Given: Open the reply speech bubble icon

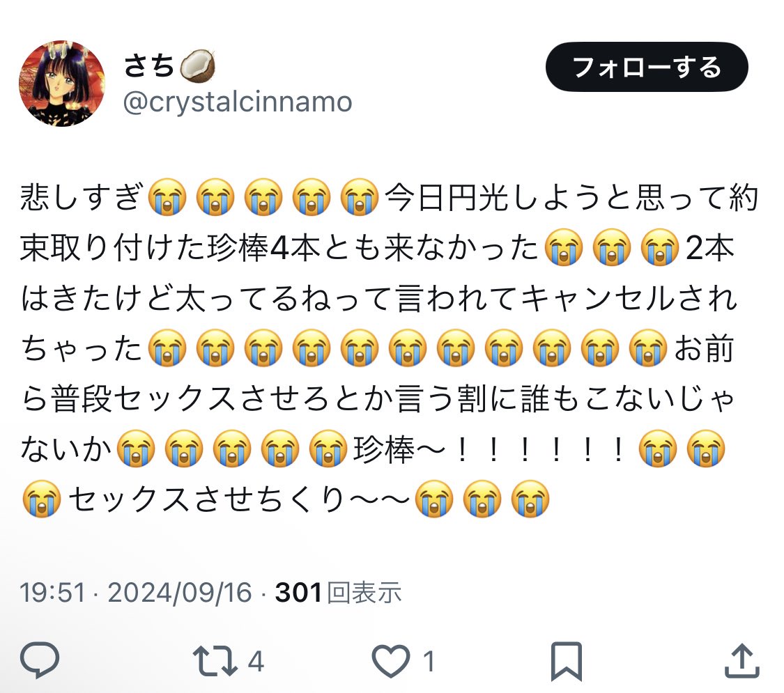Looking at the screenshot, I should [x=40, y=660].
